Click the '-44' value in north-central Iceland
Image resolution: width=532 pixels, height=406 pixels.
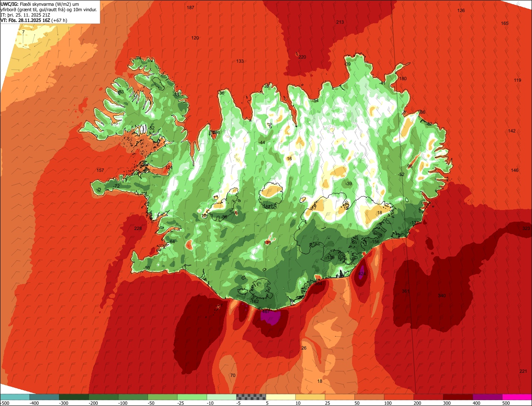coord(261,142)
